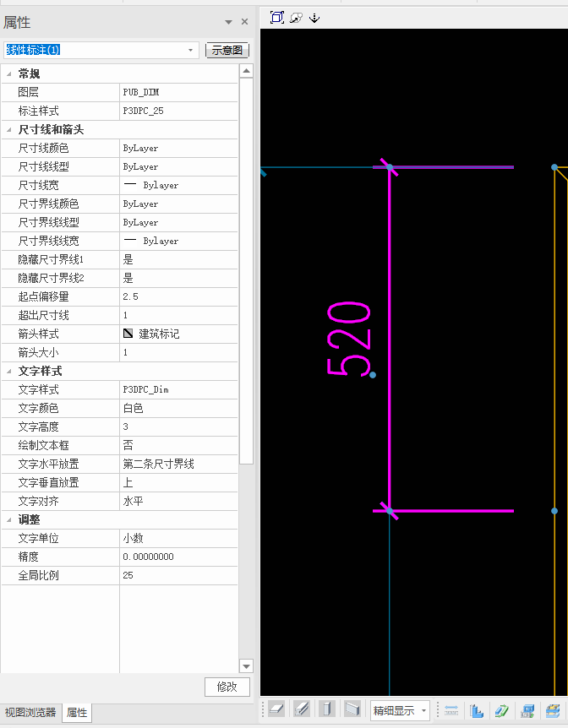Click the zoom extents cube icon

click(x=277, y=18)
